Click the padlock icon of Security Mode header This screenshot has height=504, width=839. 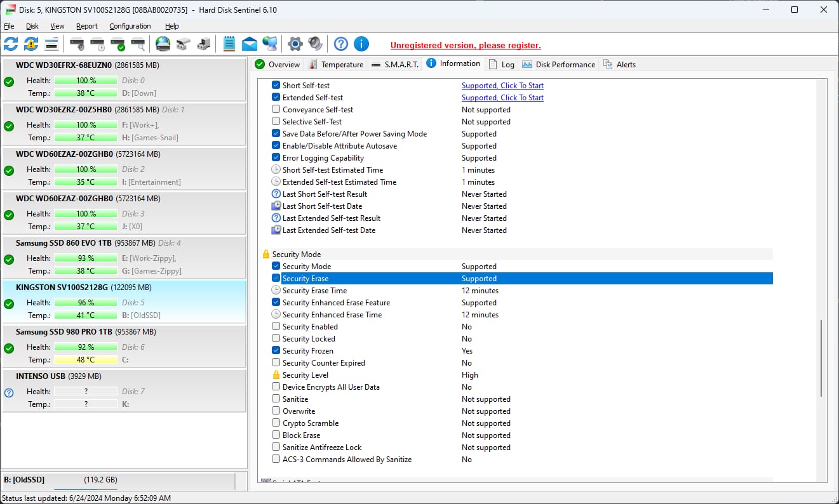point(266,255)
